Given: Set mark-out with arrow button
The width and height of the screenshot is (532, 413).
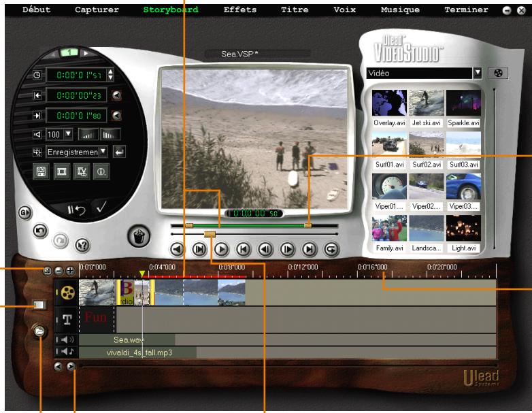Looking at the screenshot, I should 116,116.
